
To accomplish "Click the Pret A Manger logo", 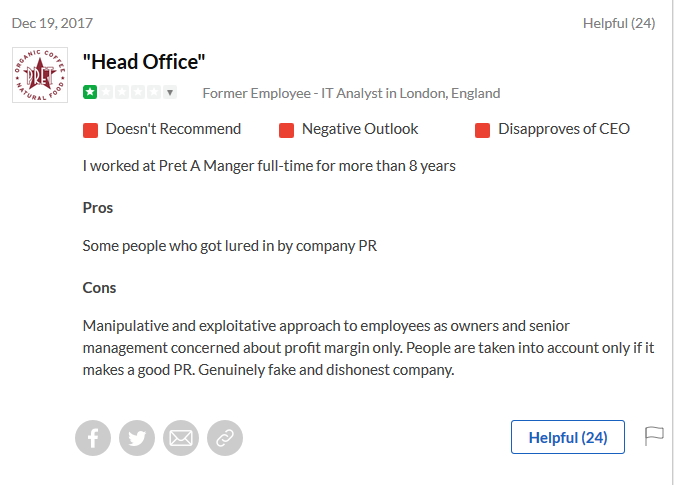I will tap(40, 75).
